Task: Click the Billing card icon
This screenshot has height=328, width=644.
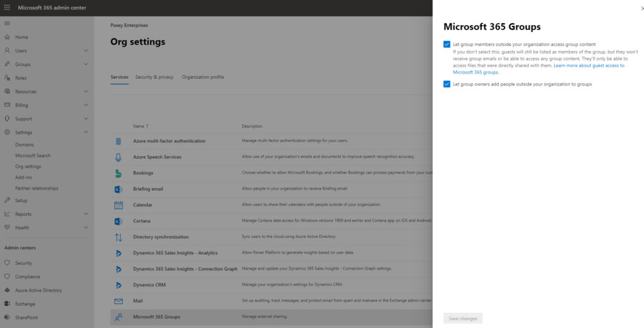Action: (x=7, y=105)
